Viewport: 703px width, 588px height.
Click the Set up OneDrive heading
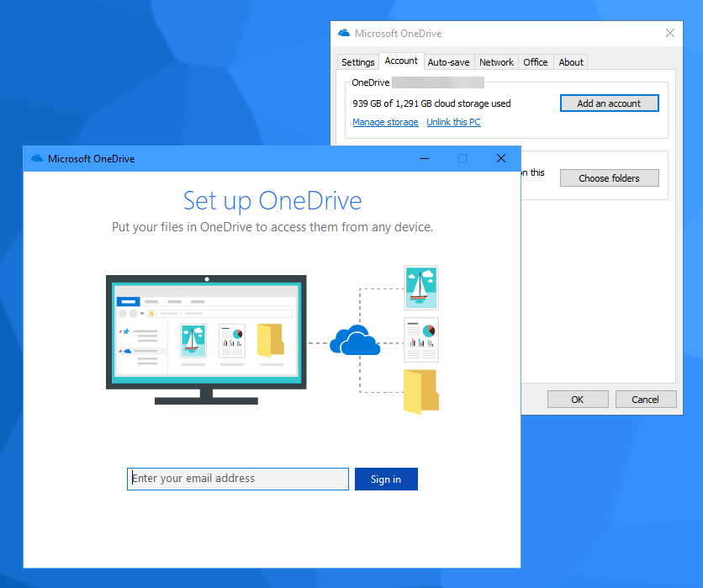point(272,200)
